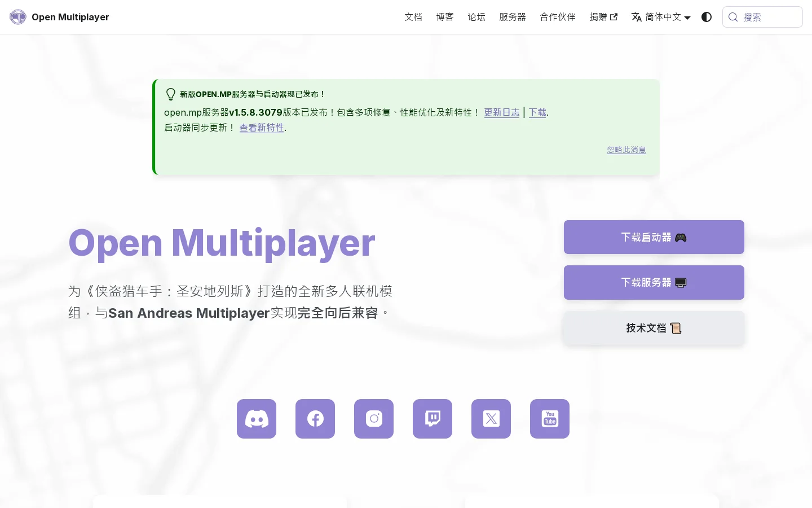This screenshot has height=508, width=812.
Task: Click the 下载服务器 button
Action: (x=654, y=282)
